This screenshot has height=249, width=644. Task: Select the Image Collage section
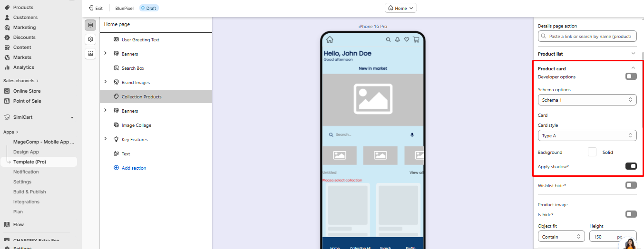click(x=136, y=125)
